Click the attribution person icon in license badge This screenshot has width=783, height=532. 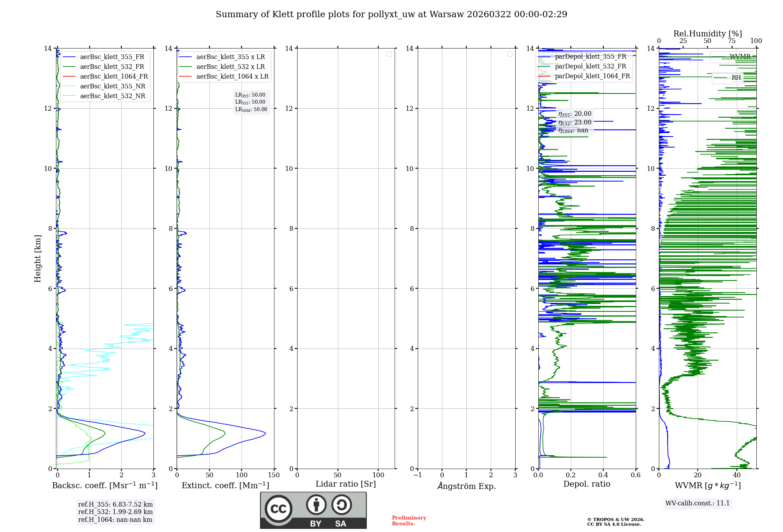316,505
